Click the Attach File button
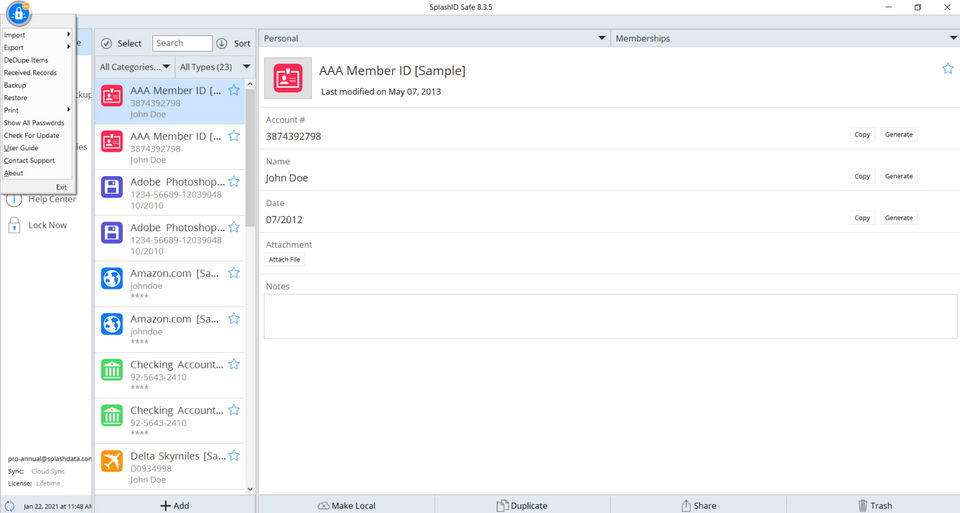This screenshot has width=960, height=513. click(x=284, y=260)
